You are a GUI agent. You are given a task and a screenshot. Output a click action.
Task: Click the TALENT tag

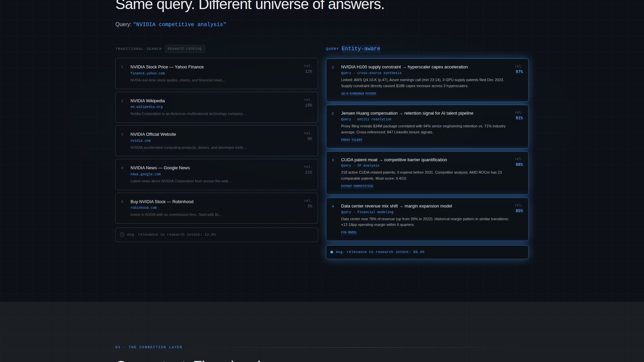pos(357,140)
